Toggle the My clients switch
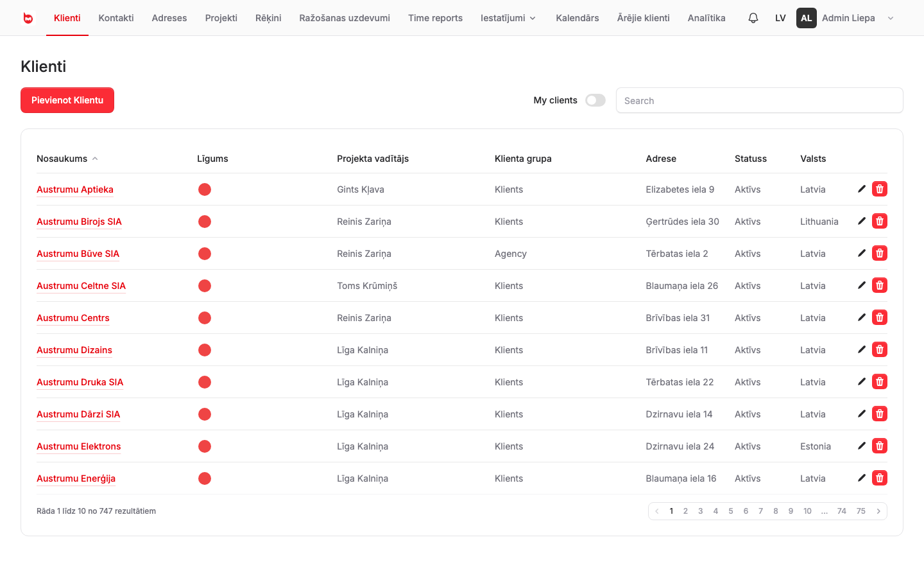Screen dimensions: 924x578 595,100
